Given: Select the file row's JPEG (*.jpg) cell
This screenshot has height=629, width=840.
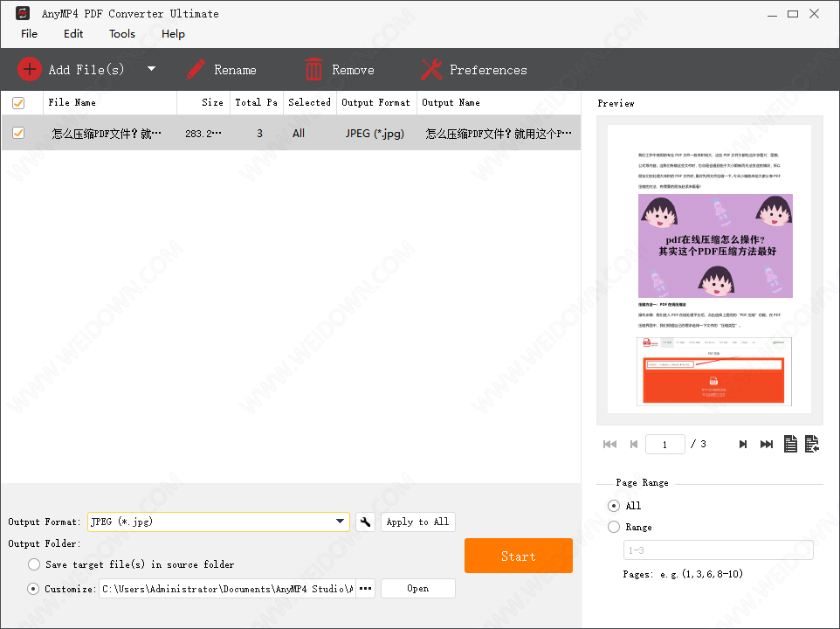Looking at the screenshot, I should tap(375, 134).
